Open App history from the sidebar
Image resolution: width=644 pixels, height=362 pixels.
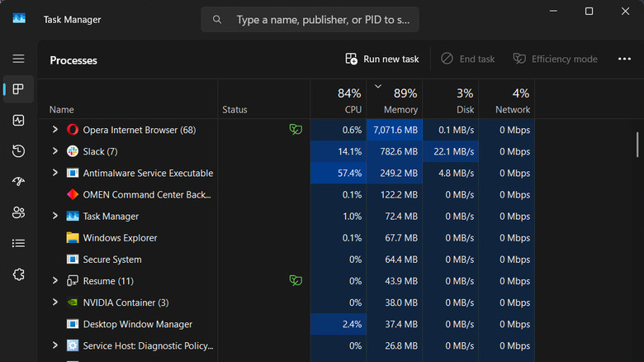pos(18,151)
